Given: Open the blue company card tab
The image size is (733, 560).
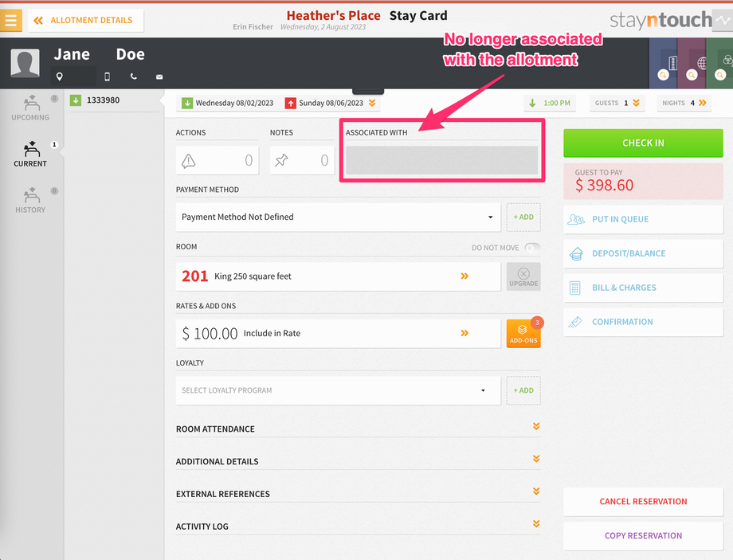Looking at the screenshot, I should (x=663, y=63).
